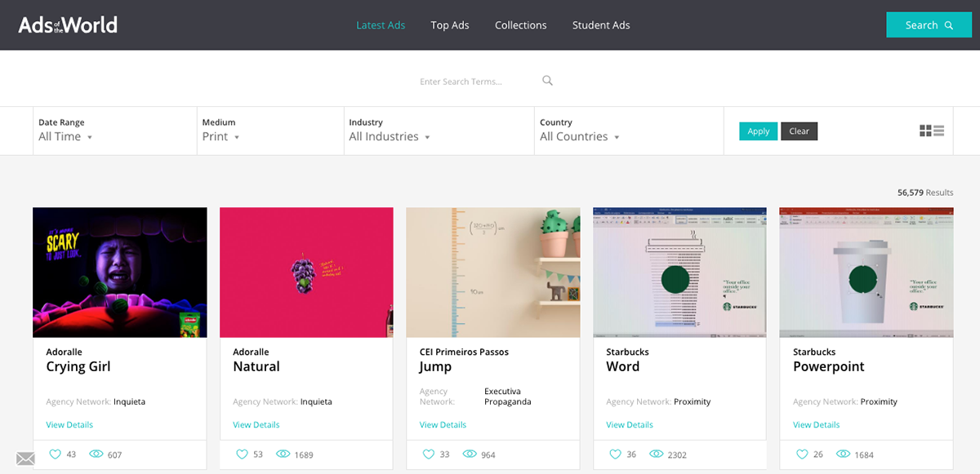Click the Powerpoint ad title
This screenshot has width=980, height=474.
tap(829, 367)
